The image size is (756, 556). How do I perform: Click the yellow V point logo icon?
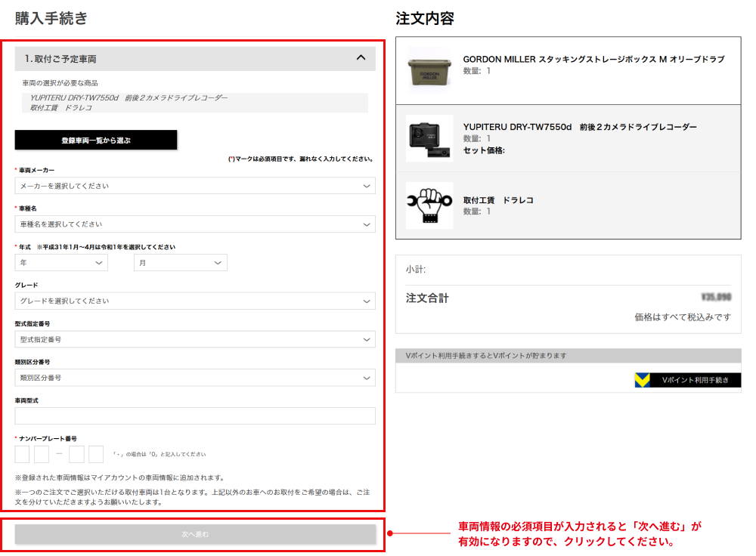(x=642, y=380)
